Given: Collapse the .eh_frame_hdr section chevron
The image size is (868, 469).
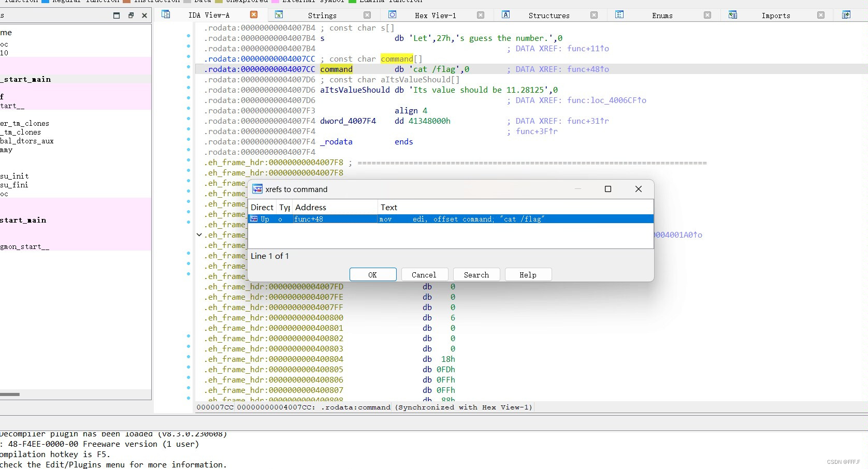Looking at the screenshot, I should pos(199,234).
